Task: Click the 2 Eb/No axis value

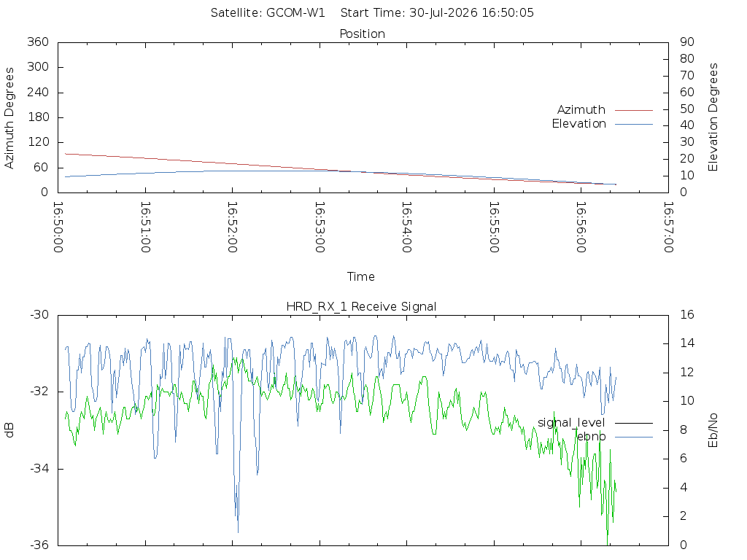Action: [x=683, y=516]
